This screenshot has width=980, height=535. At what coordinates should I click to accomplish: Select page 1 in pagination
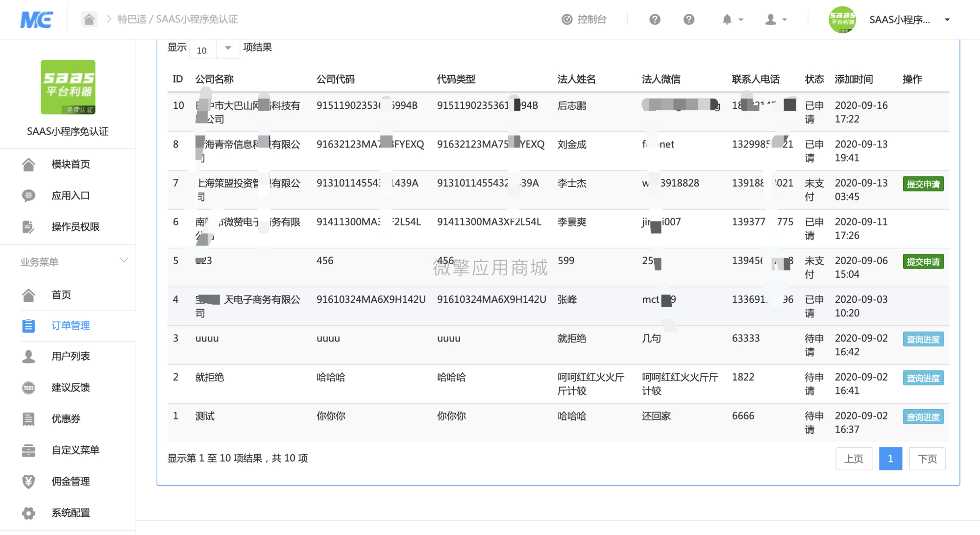point(890,459)
